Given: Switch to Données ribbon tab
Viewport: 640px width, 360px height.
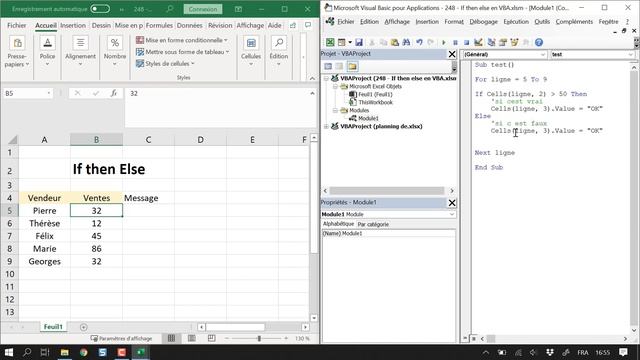Looking at the screenshot, I should point(190,25).
